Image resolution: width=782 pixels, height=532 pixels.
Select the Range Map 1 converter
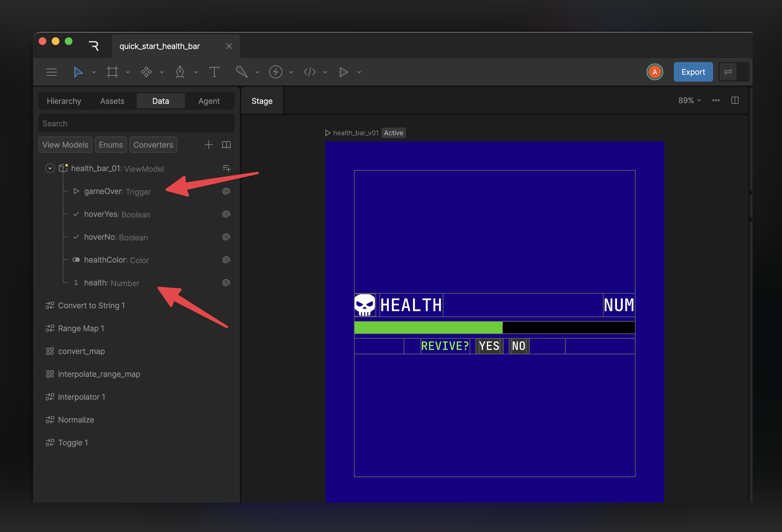(81, 328)
